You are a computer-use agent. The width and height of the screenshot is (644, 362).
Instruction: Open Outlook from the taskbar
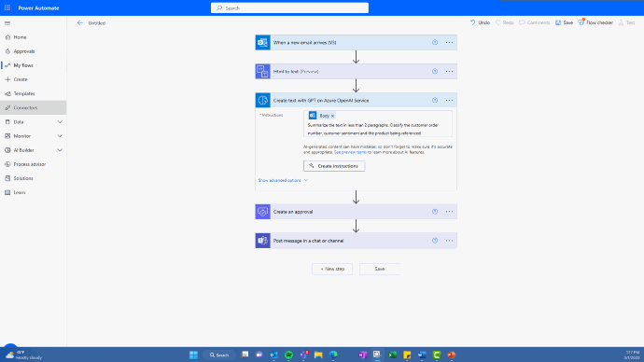tap(274, 355)
